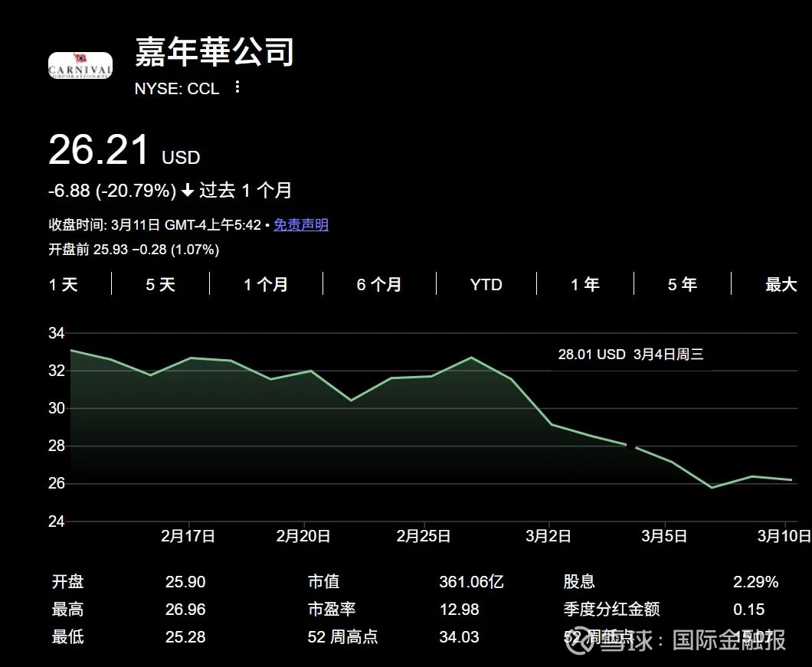Viewport: 812px width, 667px height.
Task: Click the 3月2日 axis date label
Action: [548, 535]
